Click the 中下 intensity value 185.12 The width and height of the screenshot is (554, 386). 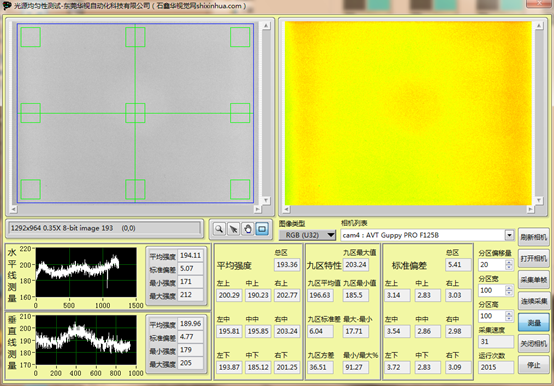[x=258, y=367]
